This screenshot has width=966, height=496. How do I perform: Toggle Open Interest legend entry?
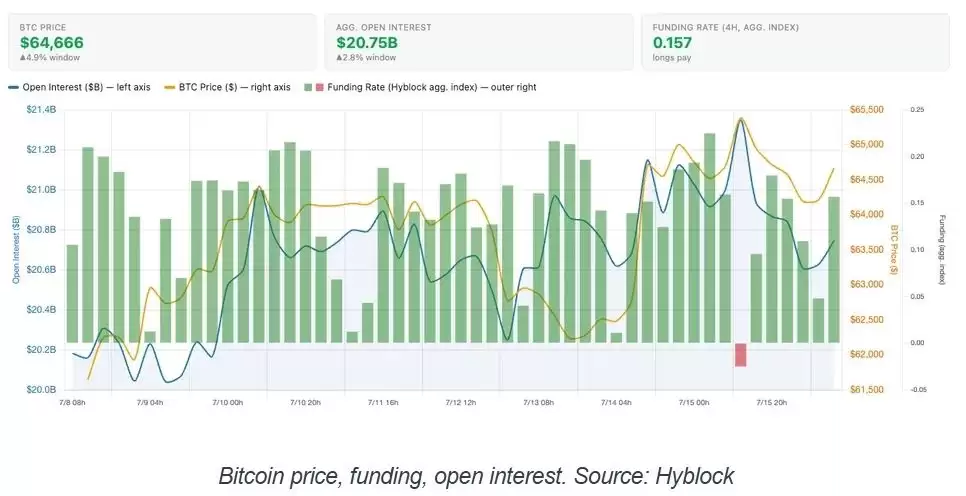(79, 87)
